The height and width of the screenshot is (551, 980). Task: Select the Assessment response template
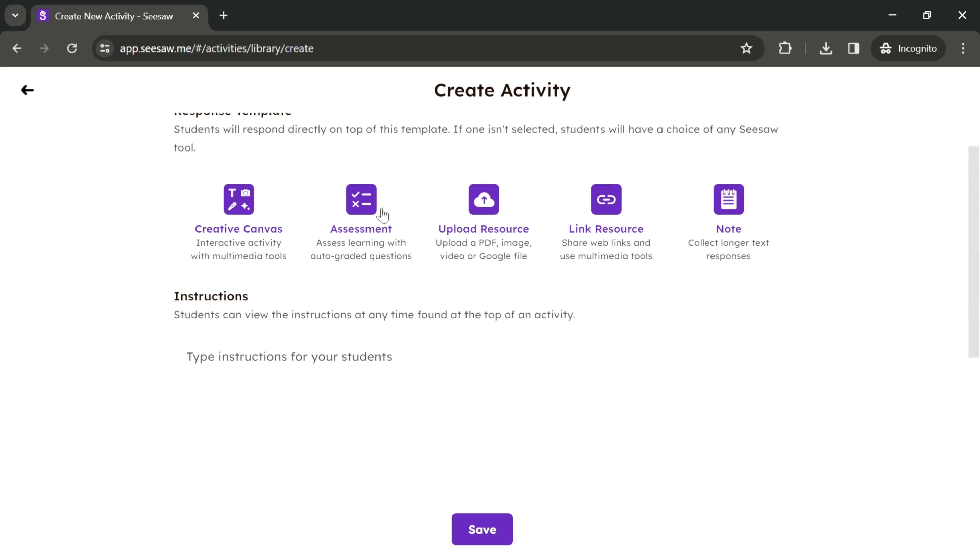361,199
